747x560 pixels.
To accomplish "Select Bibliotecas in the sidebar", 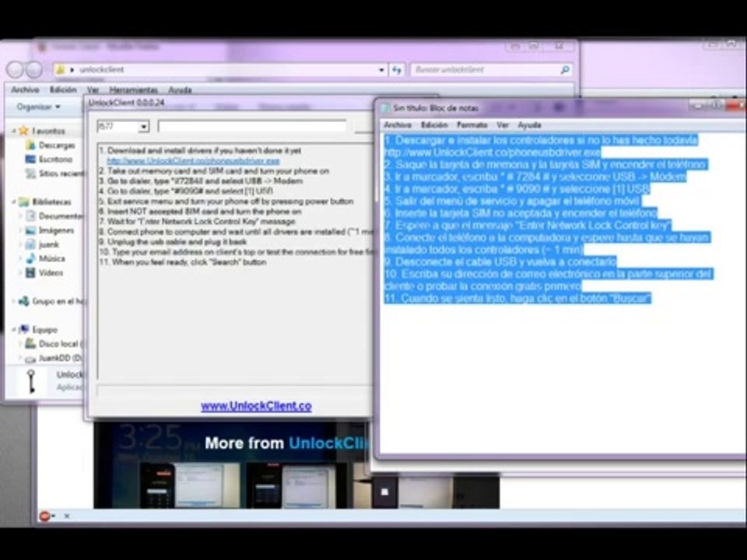I will click(51, 202).
